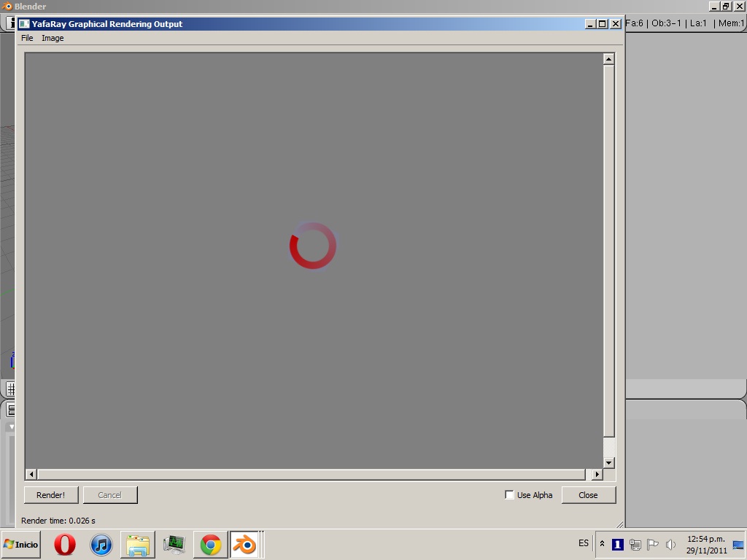Click the Blender logo in main title bar

tap(7, 6)
